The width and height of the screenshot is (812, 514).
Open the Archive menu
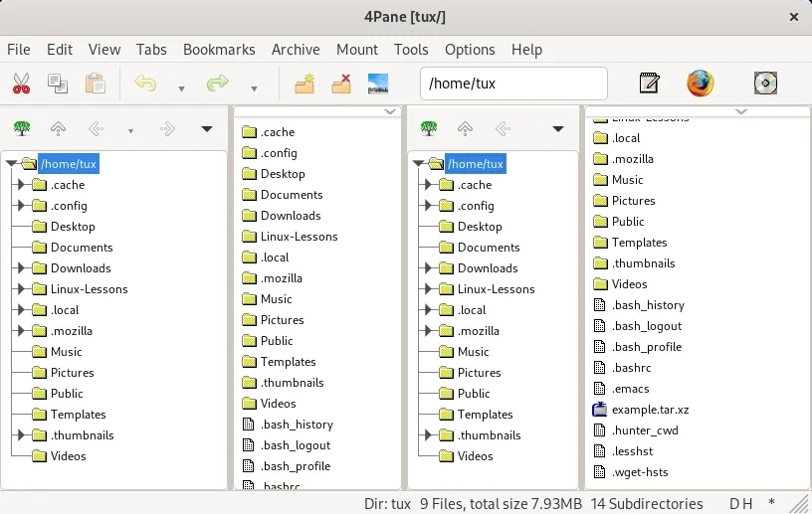(x=296, y=50)
